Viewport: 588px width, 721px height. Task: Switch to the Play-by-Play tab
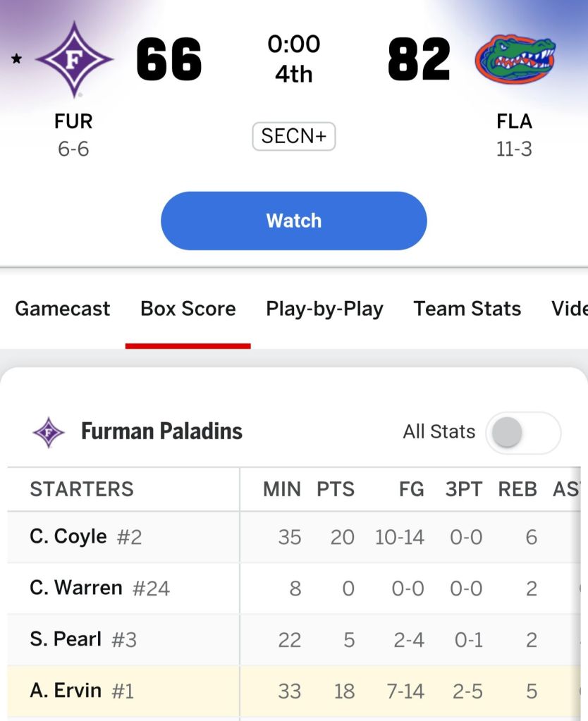pyautogui.click(x=324, y=309)
